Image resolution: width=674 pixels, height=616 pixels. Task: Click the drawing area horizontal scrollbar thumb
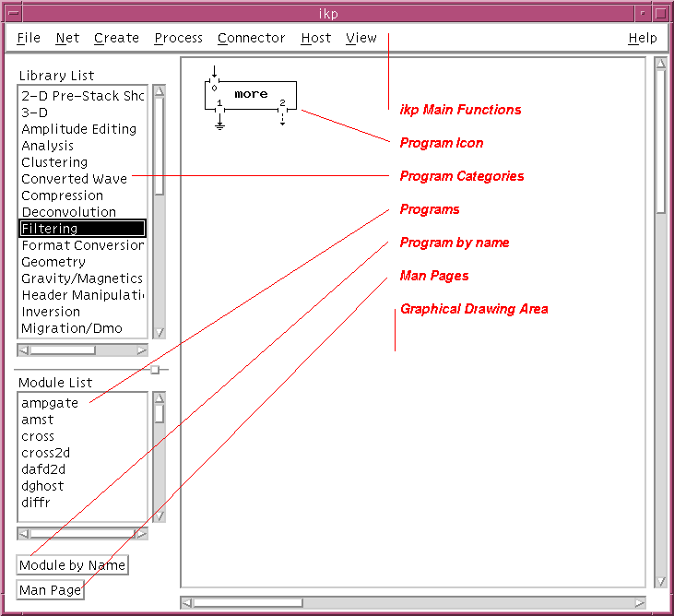point(247,603)
